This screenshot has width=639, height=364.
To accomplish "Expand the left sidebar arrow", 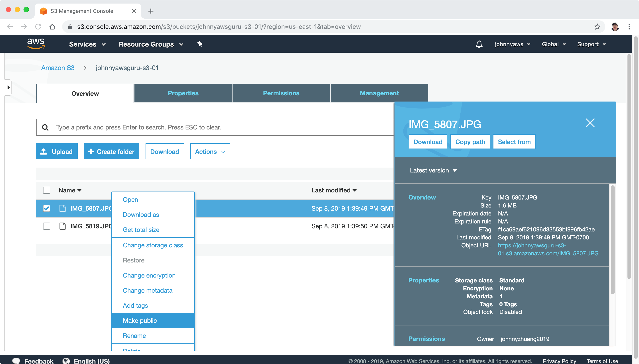I will pos(8,87).
